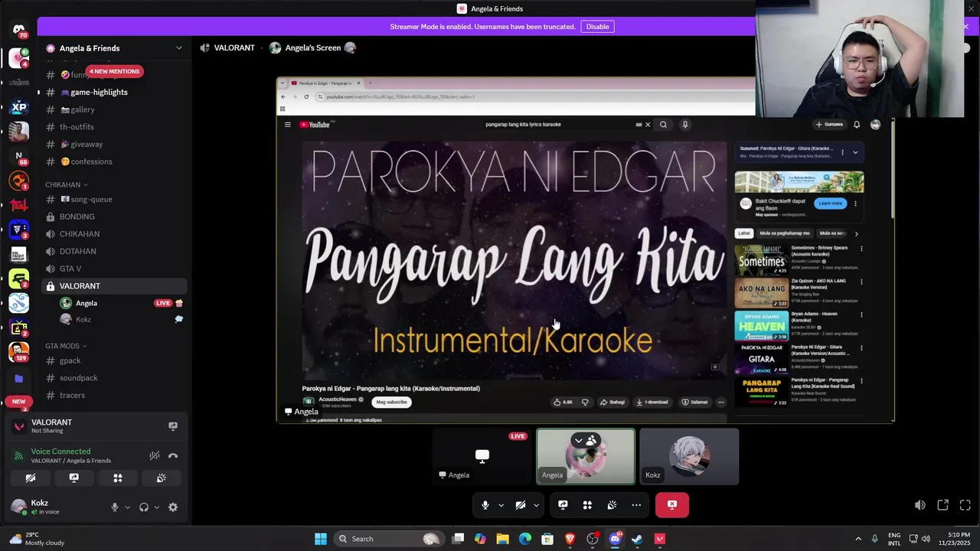
Task: Open the XP server icon in server list
Action: tap(19, 107)
